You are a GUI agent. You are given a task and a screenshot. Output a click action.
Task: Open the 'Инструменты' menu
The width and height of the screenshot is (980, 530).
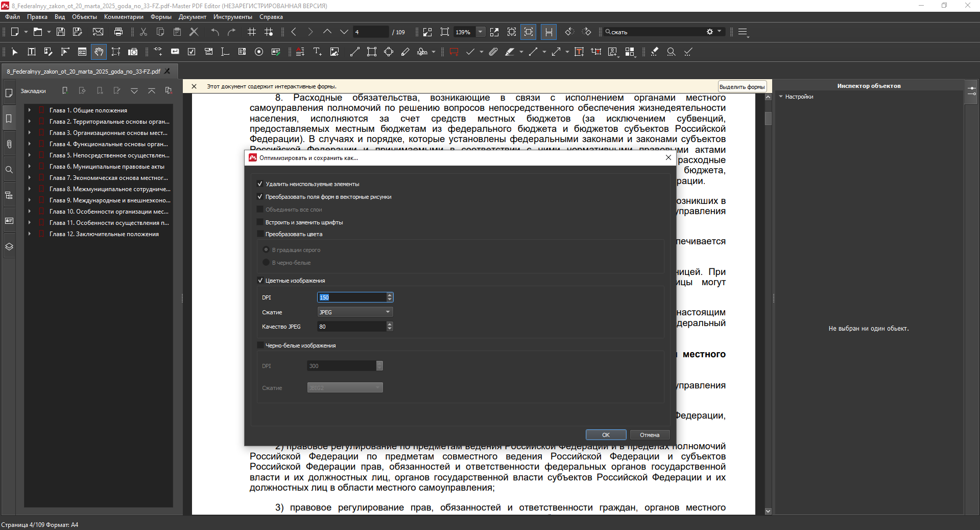pos(232,17)
